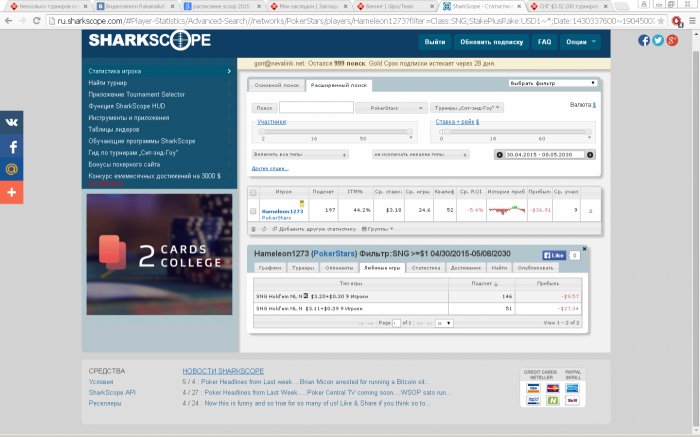
Task: Click next date range arrow
Action: pos(590,155)
